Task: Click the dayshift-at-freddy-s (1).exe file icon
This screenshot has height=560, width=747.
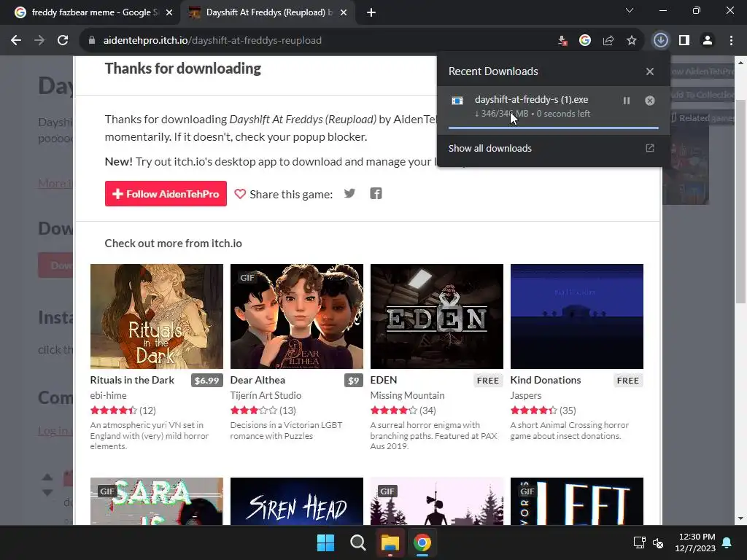Action: [457, 101]
